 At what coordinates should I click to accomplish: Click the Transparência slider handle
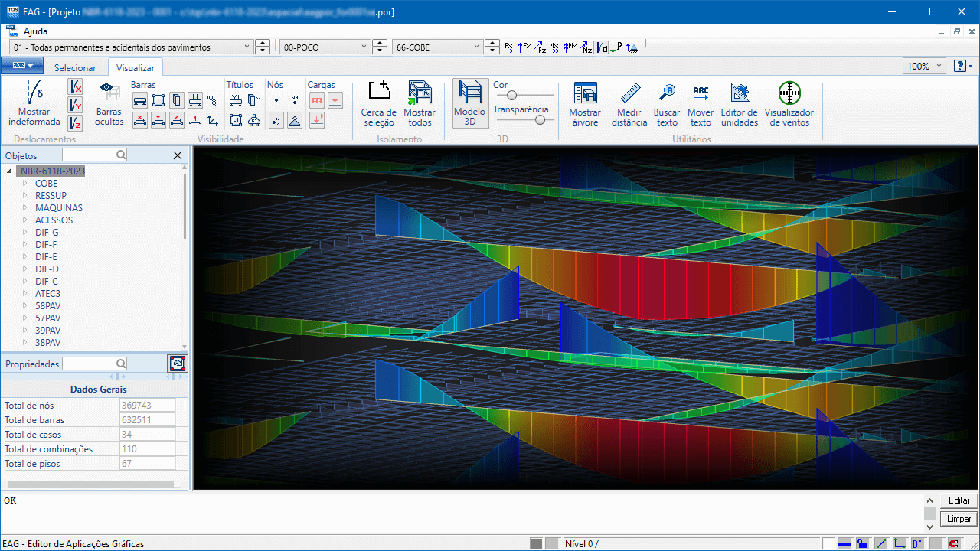(541, 119)
